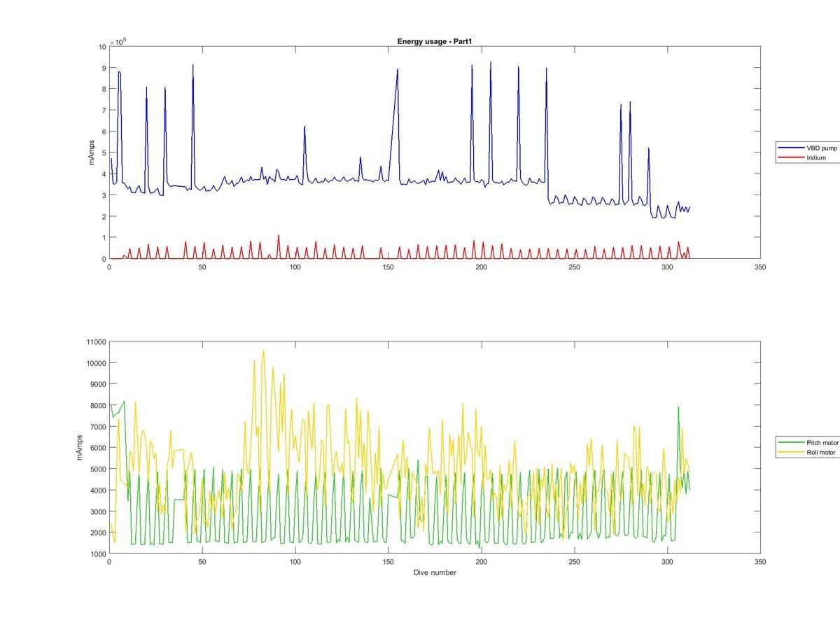Image resolution: width=840 pixels, height=622 pixels.
Task: Click y-axis tick "8" on the energy usage plot
Action: (104, 89)
